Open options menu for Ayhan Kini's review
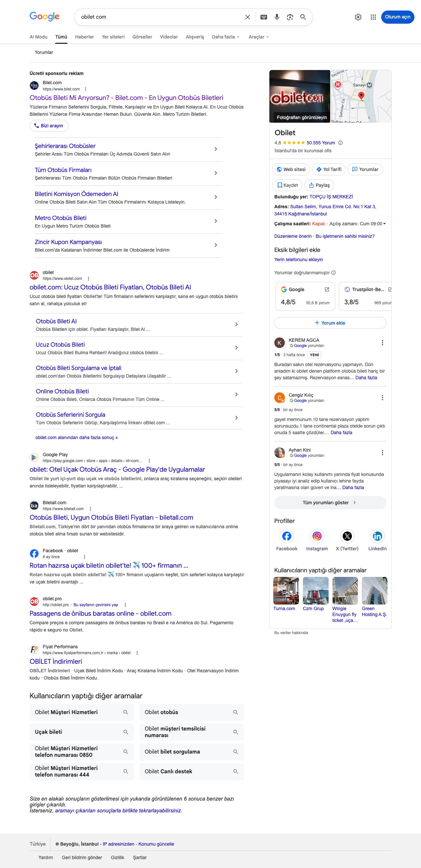The image size is (421, 868). (x=382, y=453)
